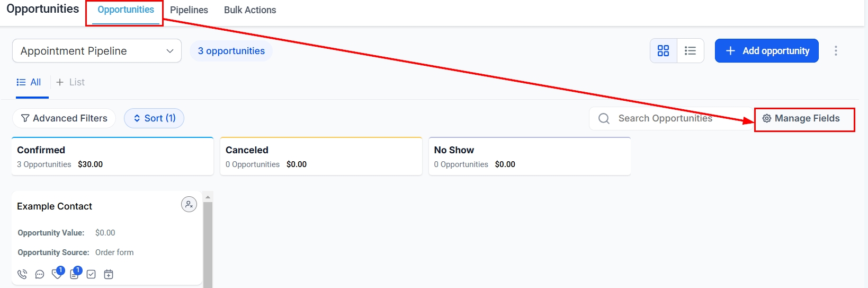The width and height of the screenshot is (868, 288).
Task: Open Advanced Filters
Action: [x=64, y=118]
